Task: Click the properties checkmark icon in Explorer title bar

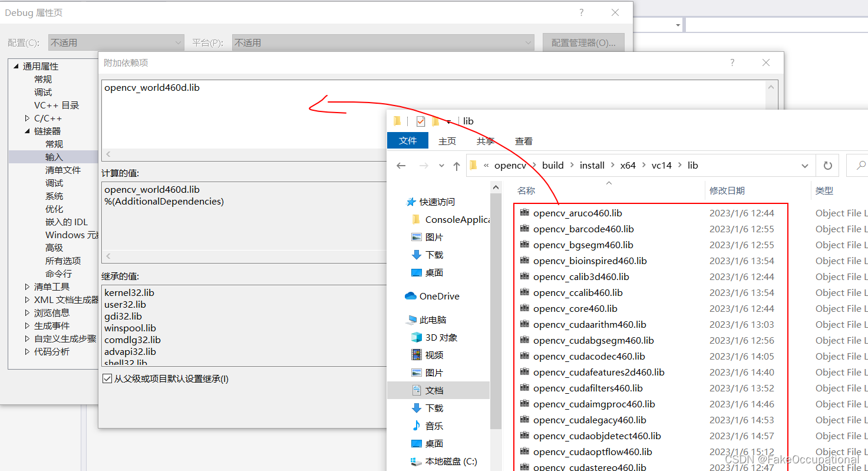Action: (421, 121)
